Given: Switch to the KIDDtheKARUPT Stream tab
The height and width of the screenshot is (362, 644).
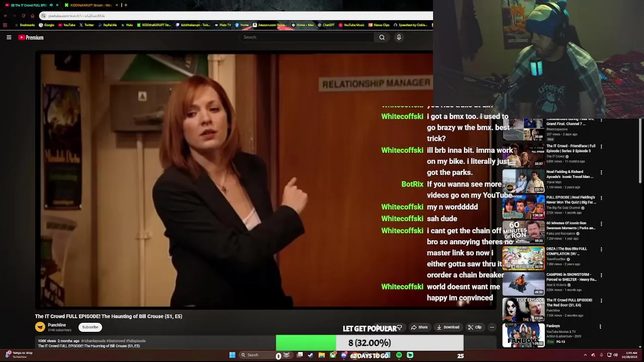Looking at the screenshot, I should [x=91, y=5].
